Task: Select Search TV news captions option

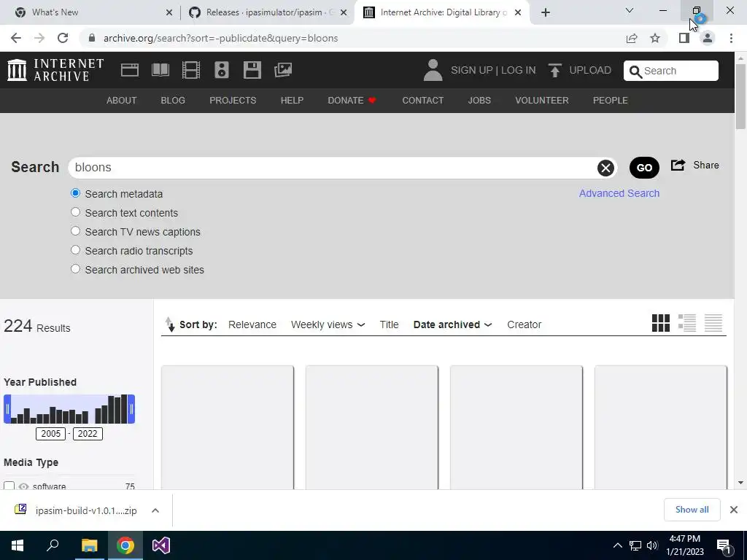Action: (x=75, y=231)
